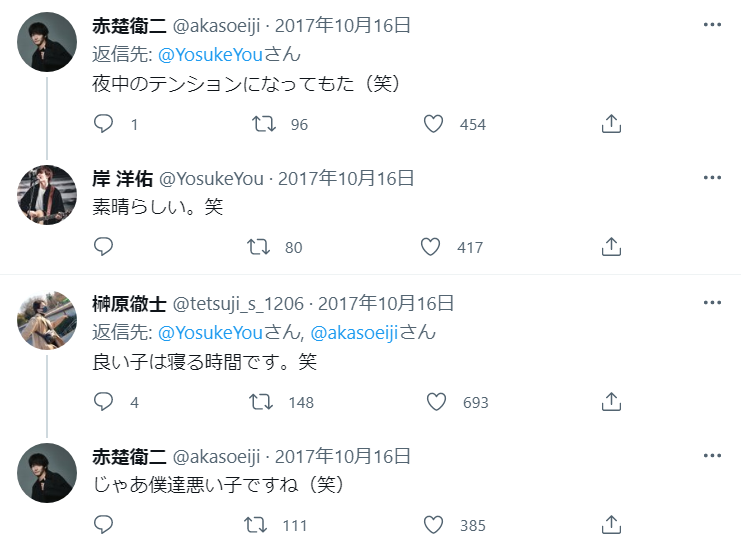Image resolution: width=741 pixels, height=552 pixels.
Task: Open more options on 榊原徹士 tweet
Action: click(x=712, y=302)
